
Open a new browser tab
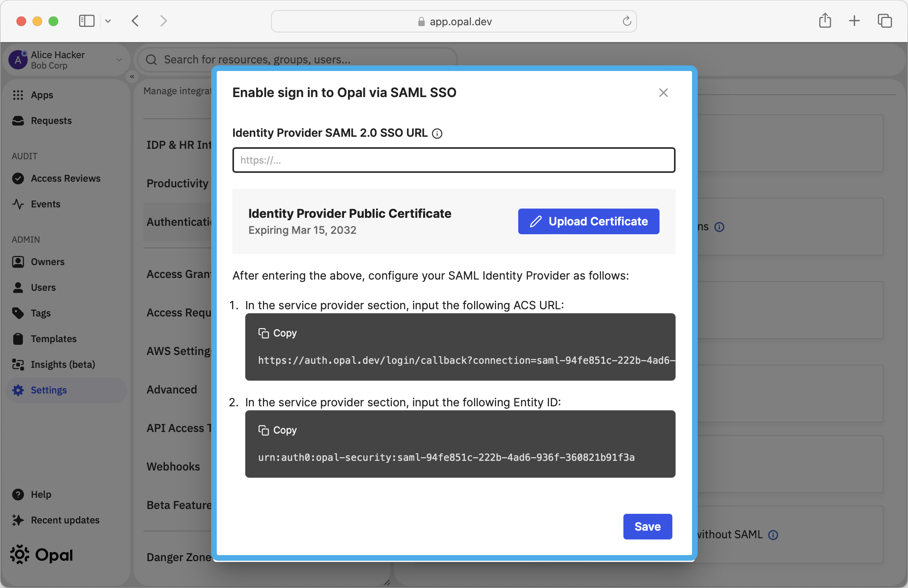tap(854, 21)
